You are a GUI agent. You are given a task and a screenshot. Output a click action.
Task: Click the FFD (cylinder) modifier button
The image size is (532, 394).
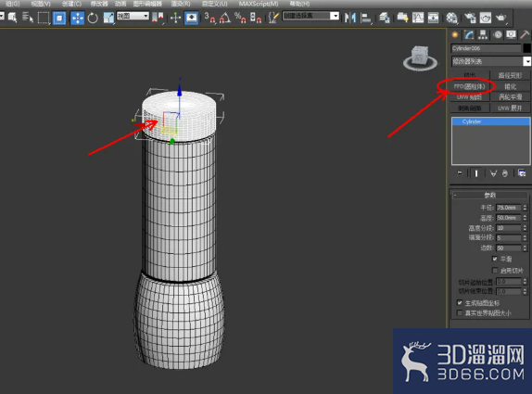[x=470, y=86]
